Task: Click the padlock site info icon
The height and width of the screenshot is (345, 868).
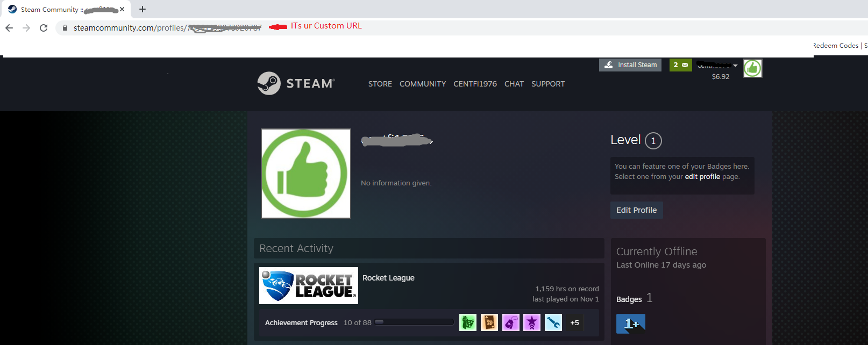Action: [65, 28]
